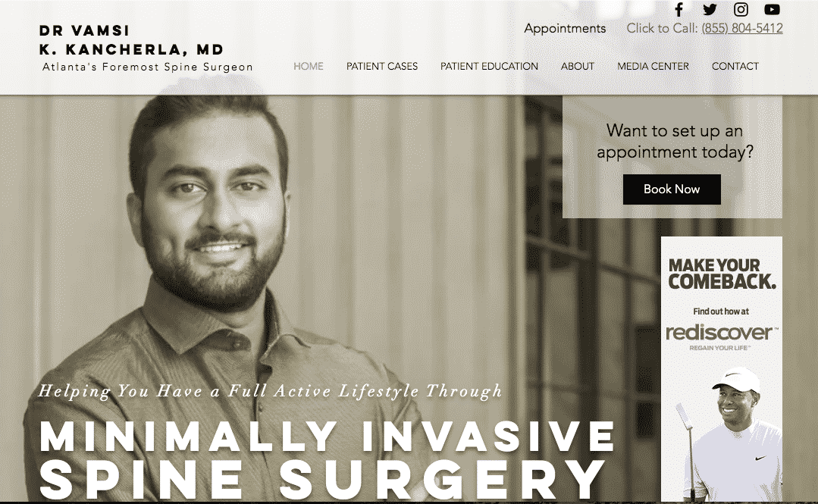Open the Twitter bird icon

(710, 9)
